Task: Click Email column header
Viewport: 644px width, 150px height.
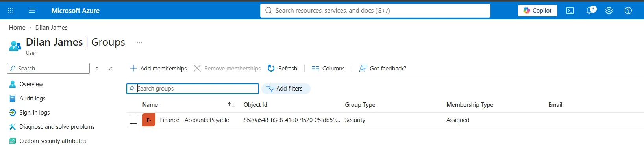Action: [555, 105]
